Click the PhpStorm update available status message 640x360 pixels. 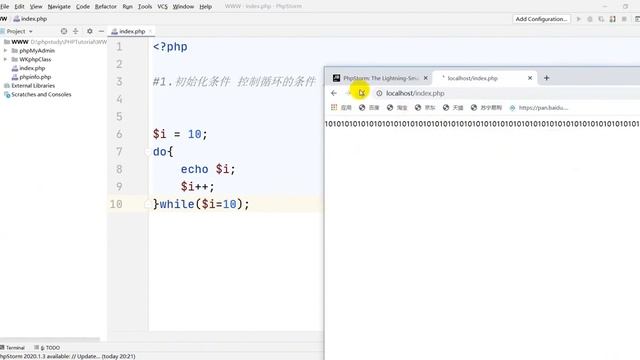(x=68, y=356)
